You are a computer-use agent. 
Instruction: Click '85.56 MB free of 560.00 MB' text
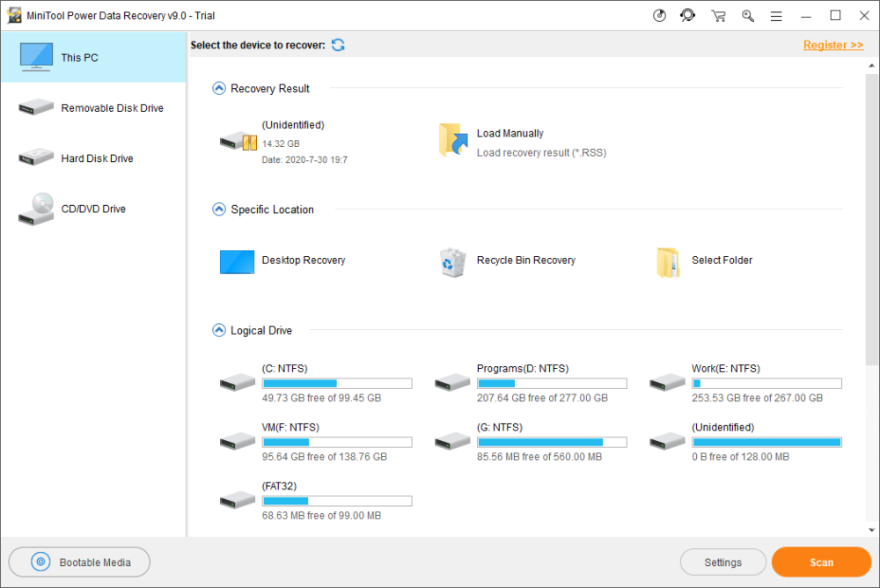(x=539, y=457)
